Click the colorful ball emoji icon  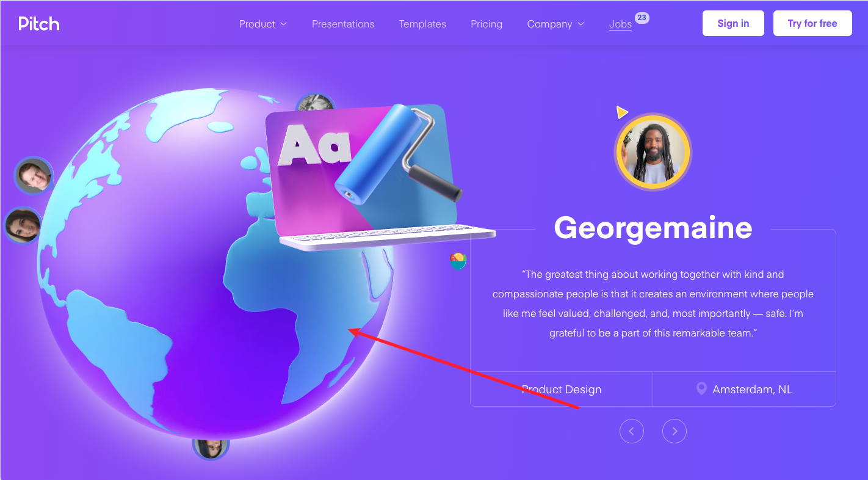point(458,261)
